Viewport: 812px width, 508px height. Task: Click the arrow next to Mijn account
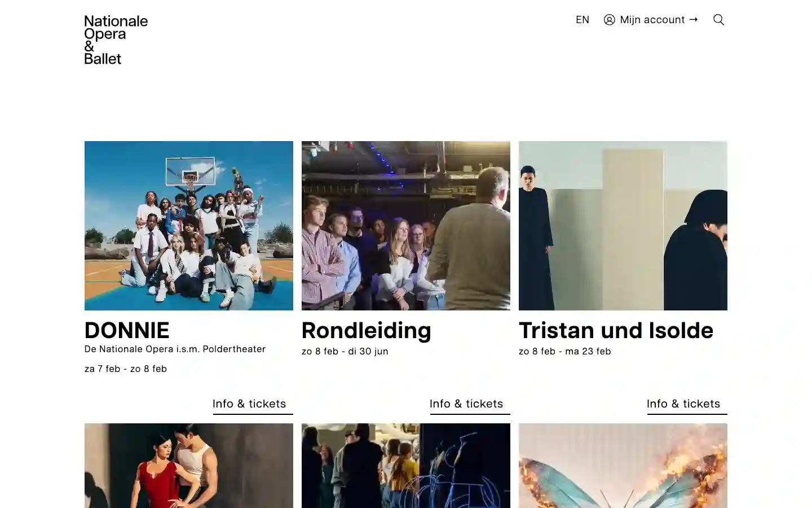(x=694, y=19)
